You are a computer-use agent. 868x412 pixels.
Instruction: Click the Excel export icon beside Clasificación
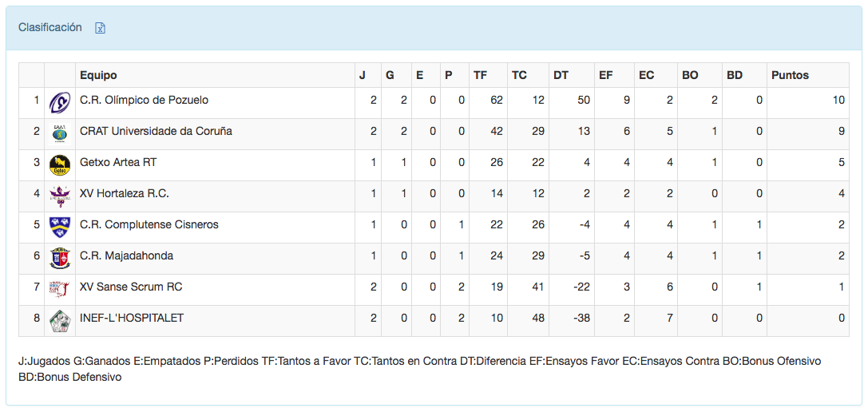click(x=101, y=28)
